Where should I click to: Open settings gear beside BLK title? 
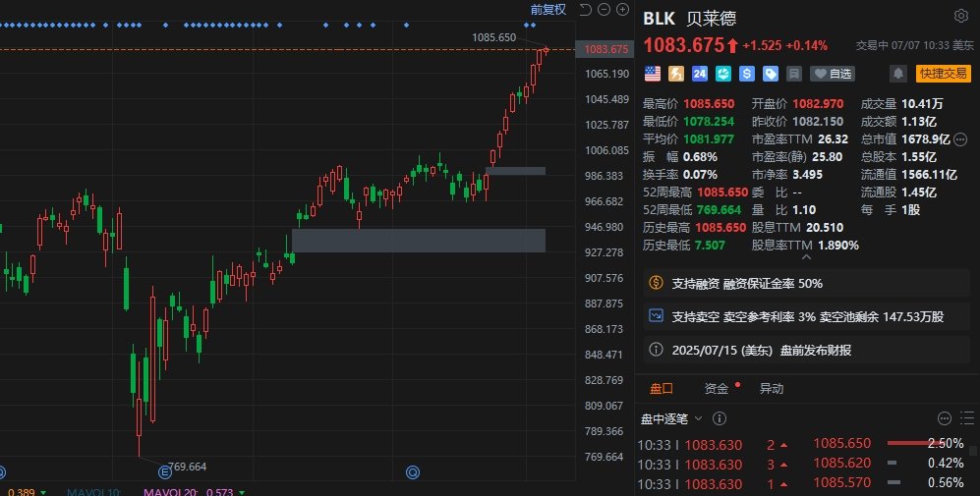click(960, 17)
